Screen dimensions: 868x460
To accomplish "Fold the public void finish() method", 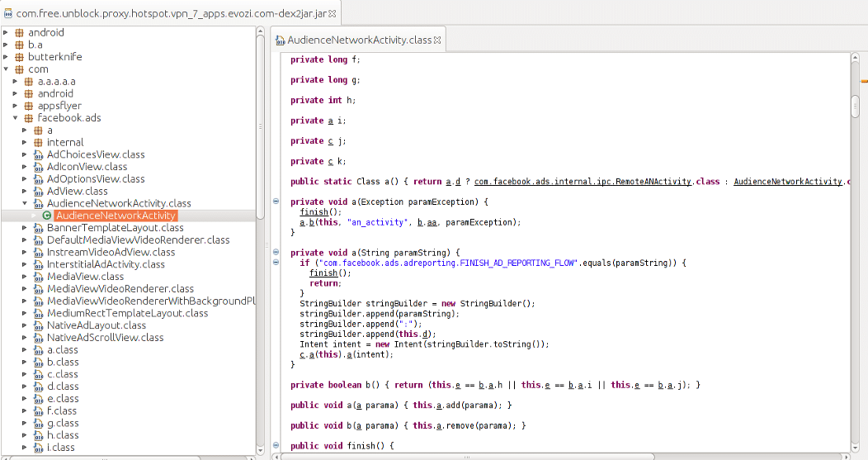I will tap(276, 445).
